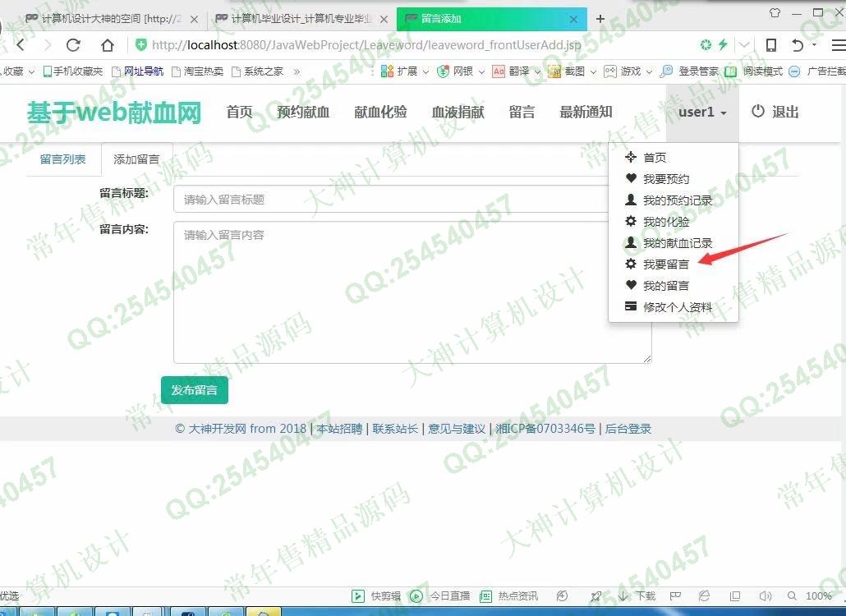Screen dimensions: 846x616
Task: Toggle the user1 account dropdown
Action: (x=702, y=113)
